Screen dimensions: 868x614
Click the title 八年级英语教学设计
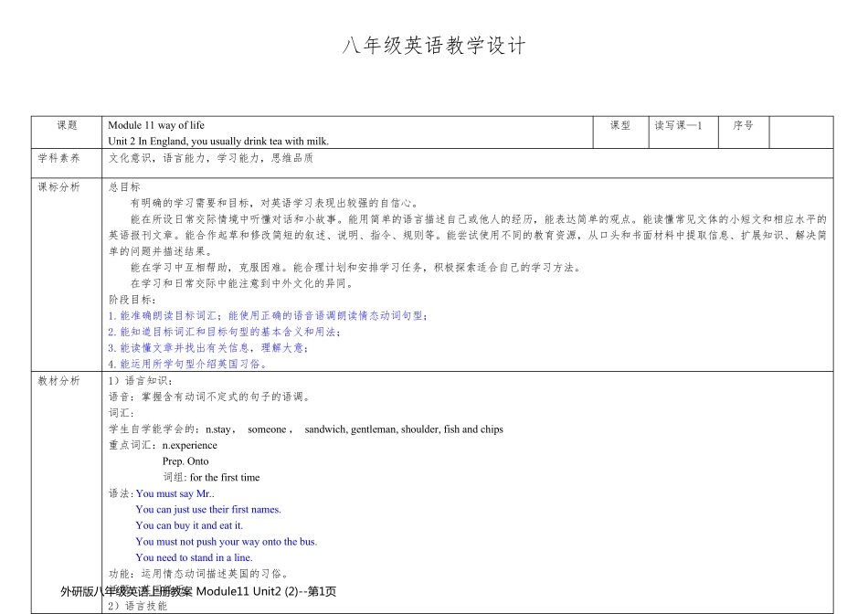click(x=434, y=46)
